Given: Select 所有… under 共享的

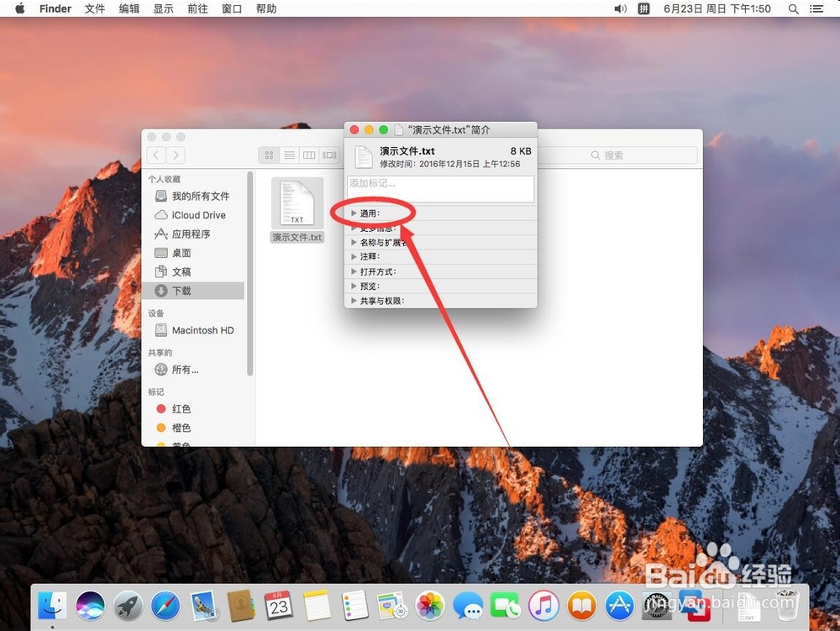Looking at the screenshot, I should tap(193, 370).
